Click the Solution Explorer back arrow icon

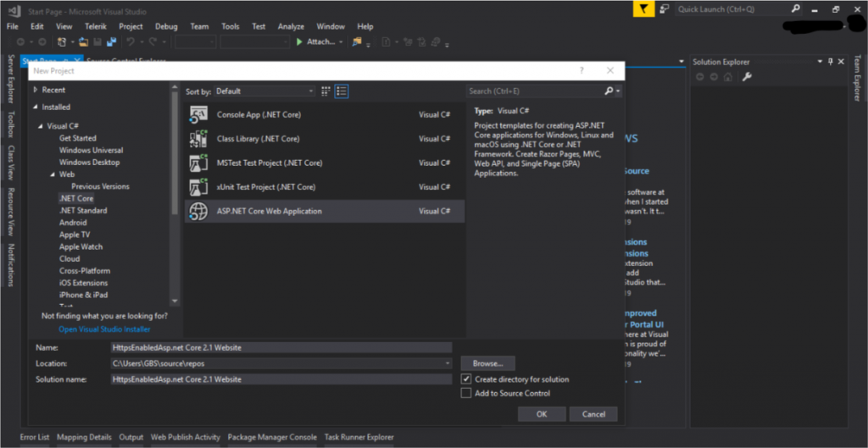[699, 77]
